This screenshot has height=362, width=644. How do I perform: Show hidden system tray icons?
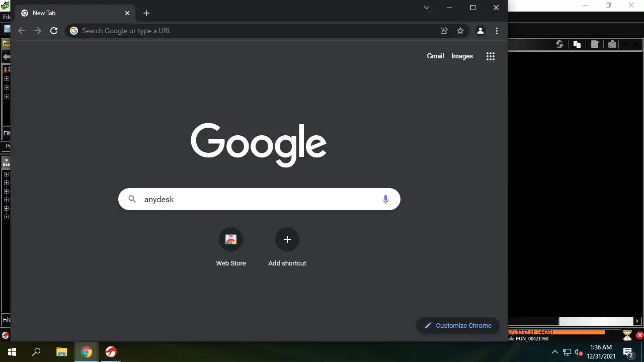click(x=554, y=352)
